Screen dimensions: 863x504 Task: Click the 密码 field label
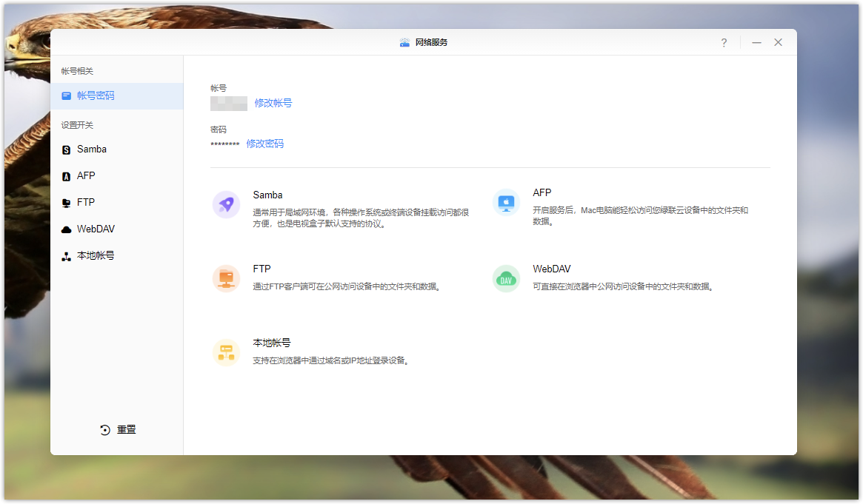219,130
